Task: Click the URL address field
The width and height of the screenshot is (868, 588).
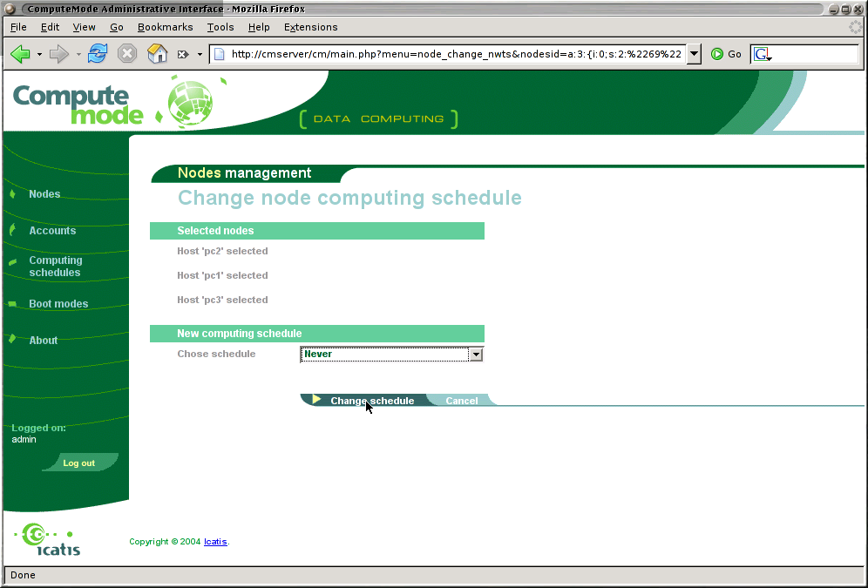Action: (456, 54)
